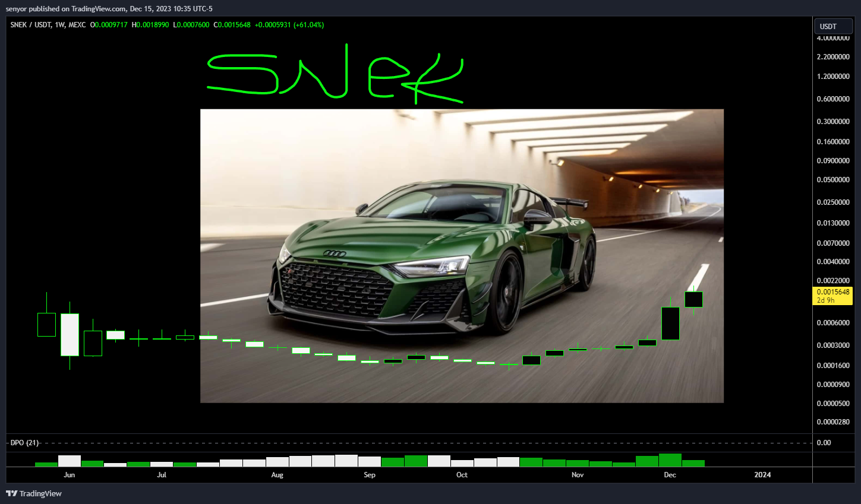The width and height of the screenshot is (861, 504).
Task: Click the Sep label on time axis
Action: pyautogui.click(x=370, y=475)
